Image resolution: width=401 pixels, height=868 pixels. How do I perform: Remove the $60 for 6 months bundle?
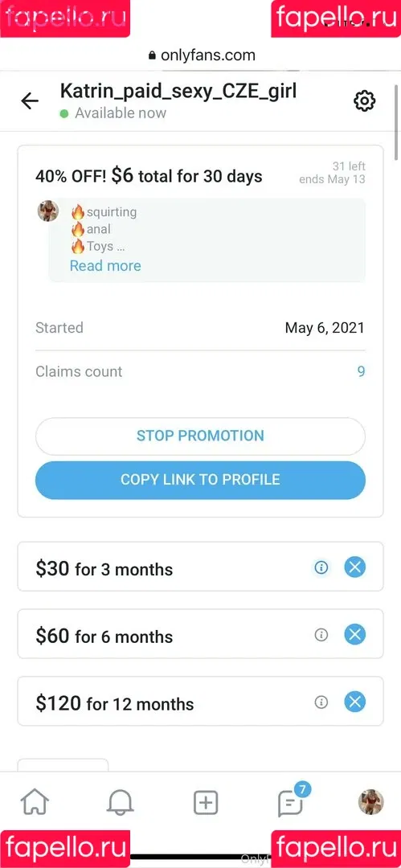coord(355,635)
